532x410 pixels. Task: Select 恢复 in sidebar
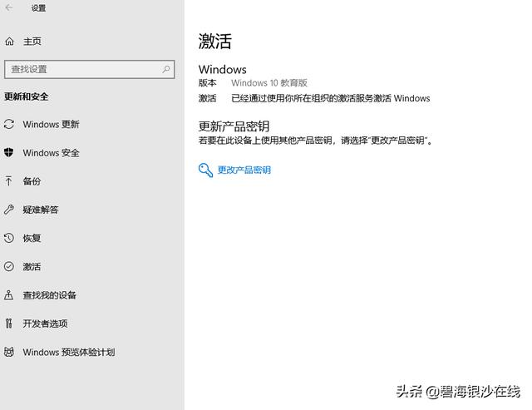[x=32, y=238]
